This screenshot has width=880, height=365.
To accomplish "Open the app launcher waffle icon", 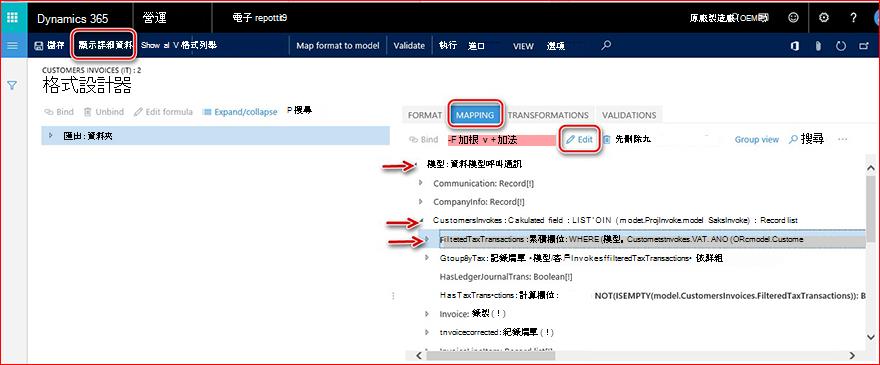I will tap(12, 17).
